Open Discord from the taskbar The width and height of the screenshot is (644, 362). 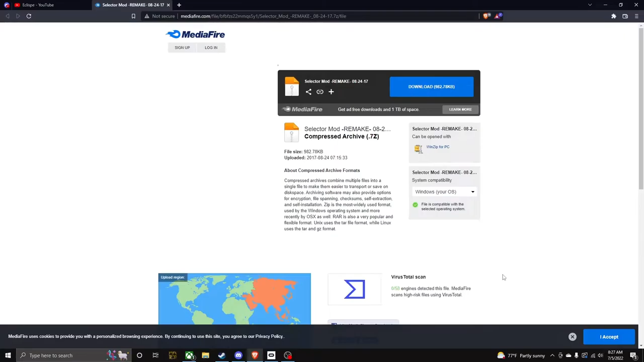point(238,355)
